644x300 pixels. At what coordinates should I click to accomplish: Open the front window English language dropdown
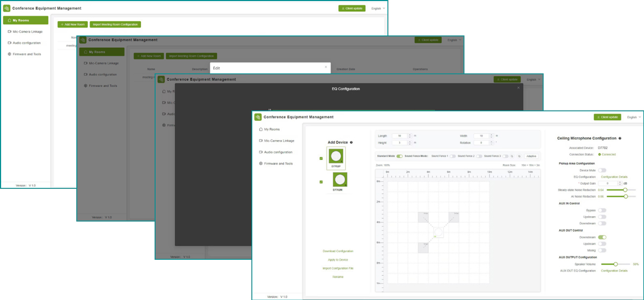coord(633,117)
